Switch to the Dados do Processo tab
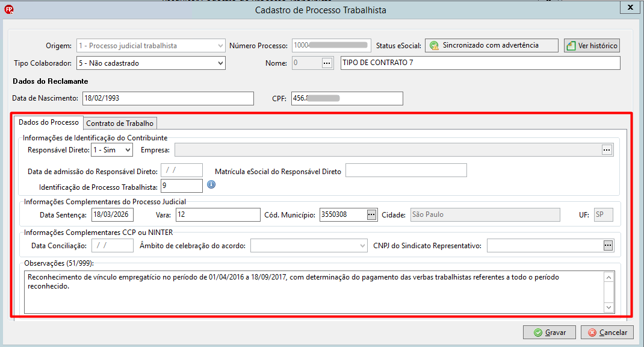This screenshot has height=347, width=644. tap(49, 122)
